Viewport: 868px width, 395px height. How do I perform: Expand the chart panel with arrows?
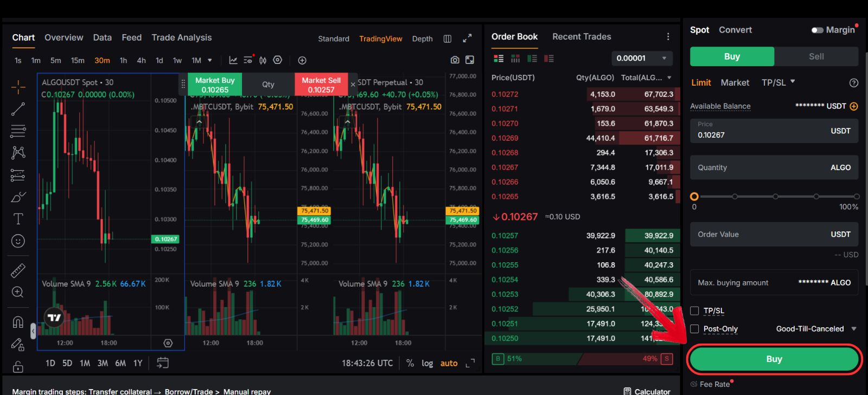pos(467,38)
